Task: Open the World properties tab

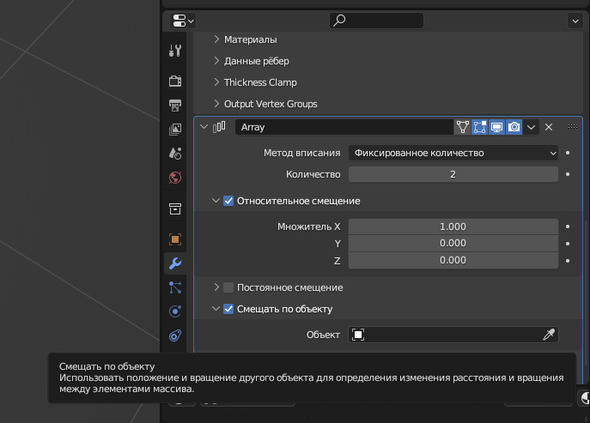Action: [x=175, y=177]
